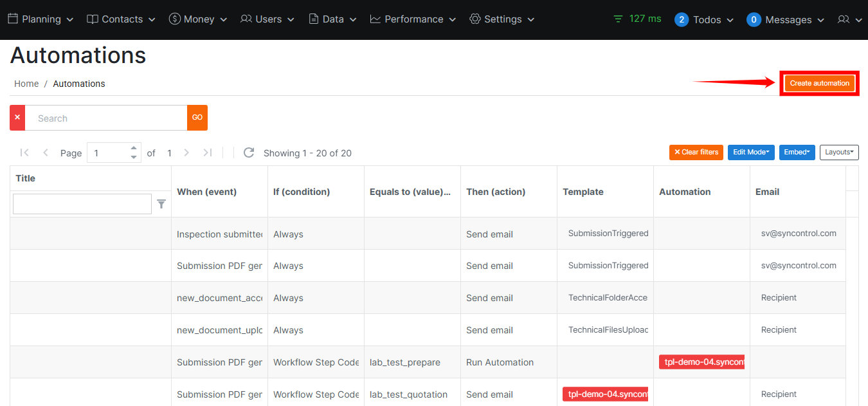The height and width of the screenshot is (406, 868).
Task: Go to the last page icon
Action: 208,152
